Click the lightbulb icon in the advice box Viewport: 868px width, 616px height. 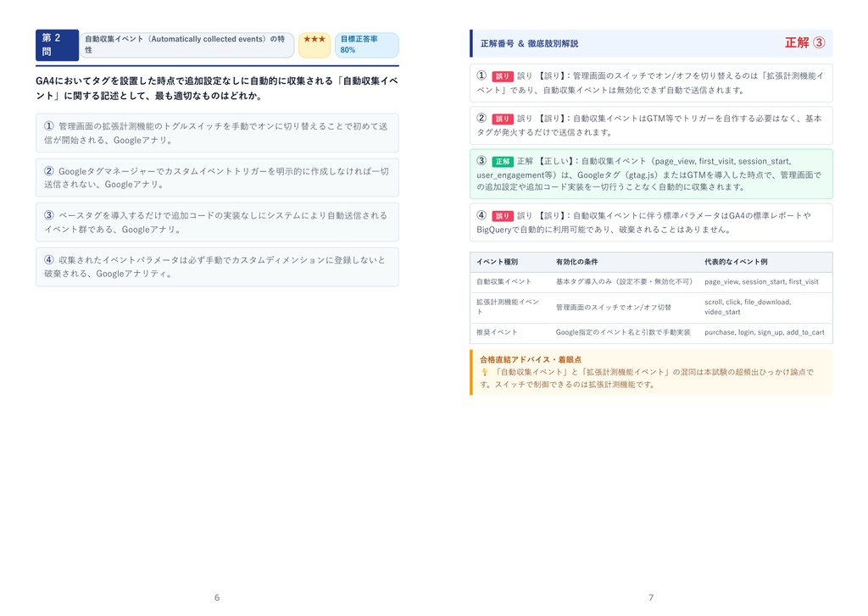pyautogui.click(x=485, y=373)
